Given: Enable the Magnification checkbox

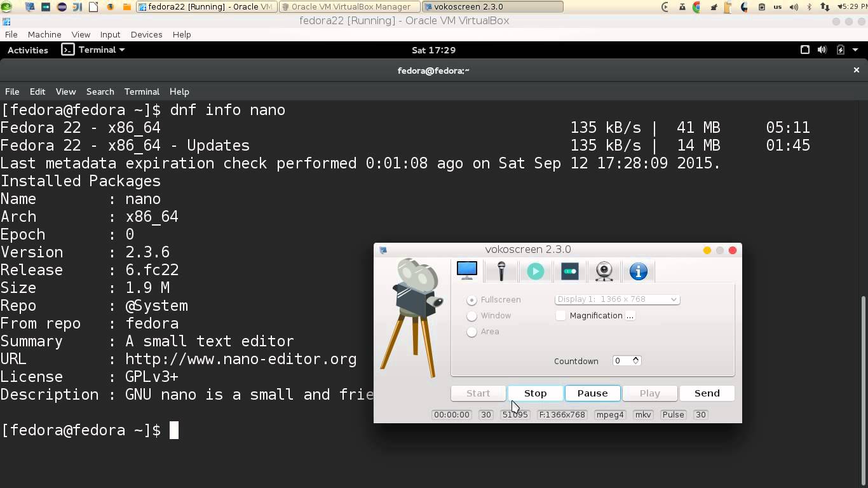Looking at the screenshot, I should coord(561,315).
